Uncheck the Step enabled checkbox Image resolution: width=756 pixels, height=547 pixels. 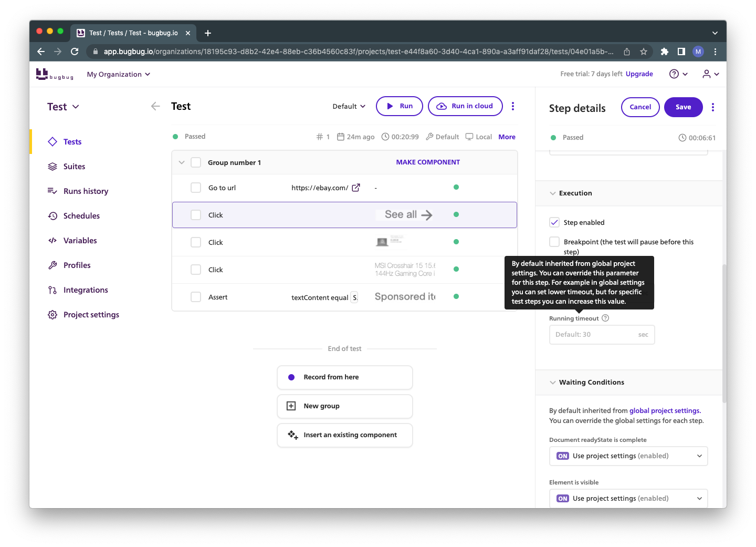pyautogui.click(x=554, y=222)
